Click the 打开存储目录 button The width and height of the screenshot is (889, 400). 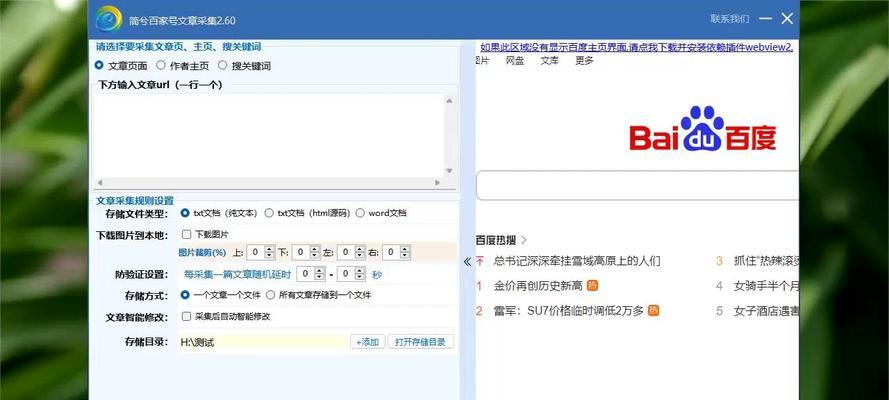click(421, 342)
